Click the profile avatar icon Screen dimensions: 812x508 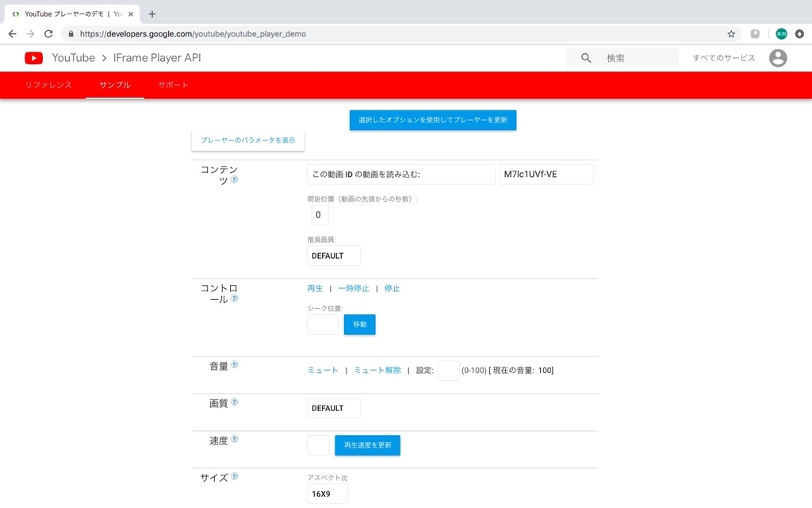[778, 57]
